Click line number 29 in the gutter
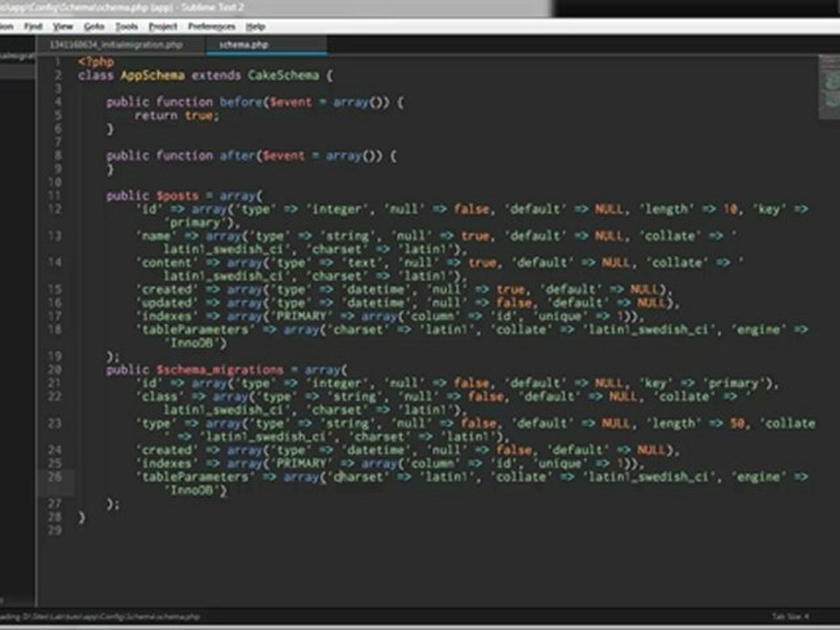This screenshot has height=630, width=840. [x=54, y=530]
